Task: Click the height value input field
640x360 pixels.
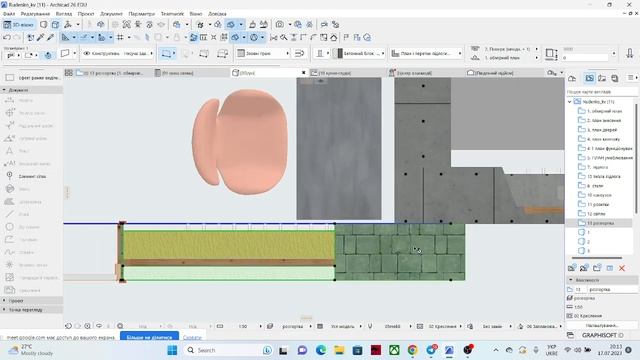Action: click(x=586, y=58)
